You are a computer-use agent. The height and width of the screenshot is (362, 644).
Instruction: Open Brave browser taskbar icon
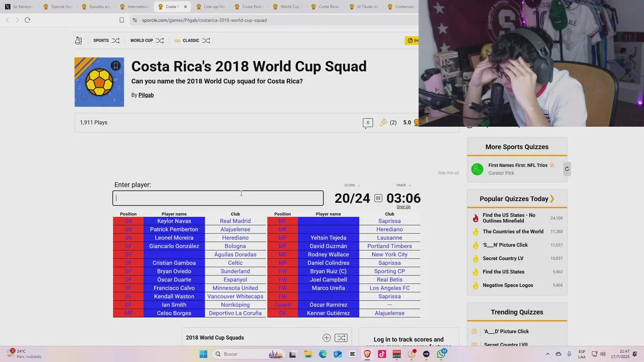(367, 354)
